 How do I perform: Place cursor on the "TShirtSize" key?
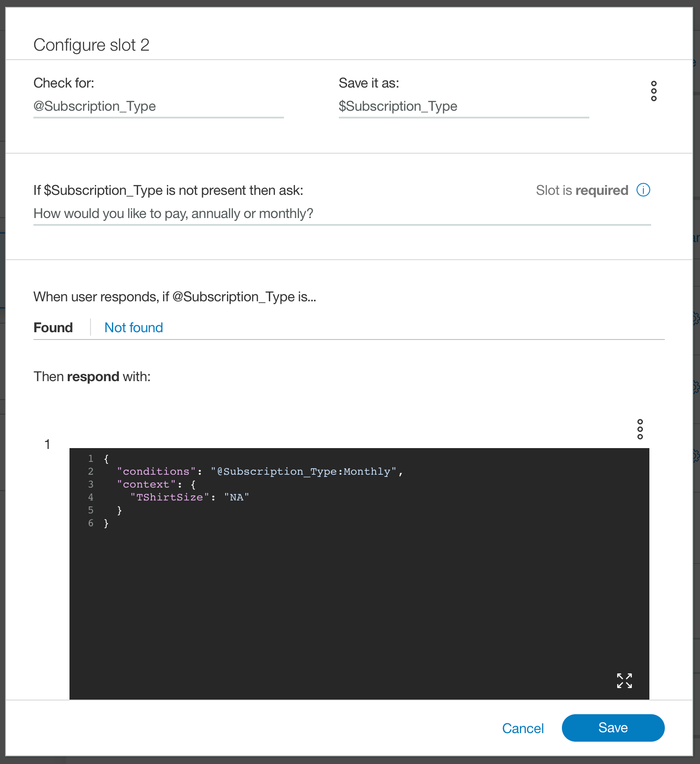click(x=169, y=497)
